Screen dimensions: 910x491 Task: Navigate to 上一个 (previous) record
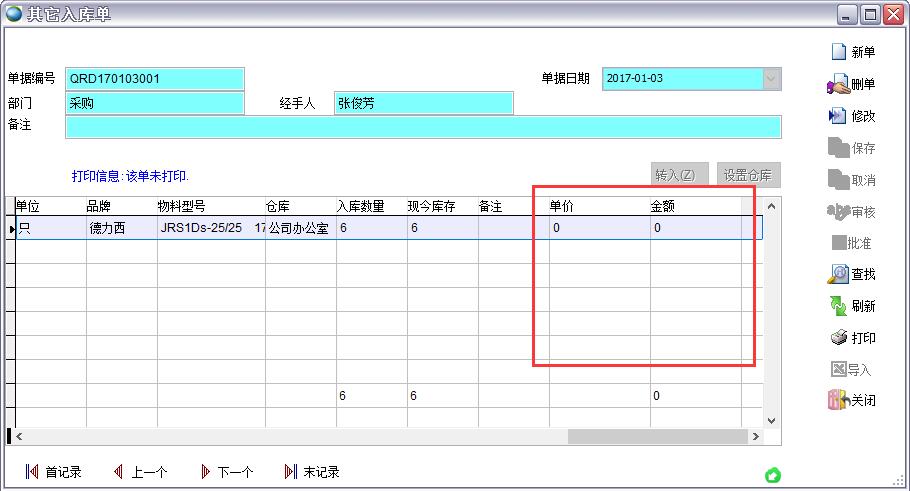[118, 472]
